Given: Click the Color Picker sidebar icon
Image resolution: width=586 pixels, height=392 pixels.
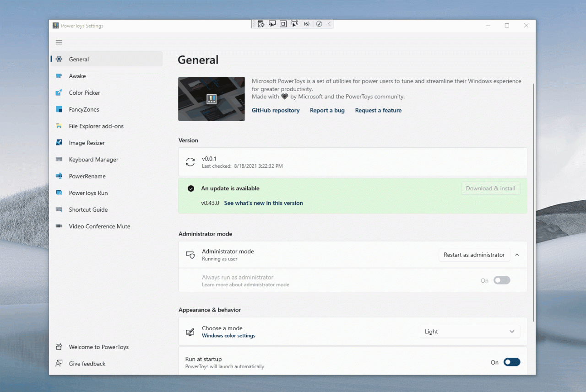Looking at the screenshot, I should 59,93.
